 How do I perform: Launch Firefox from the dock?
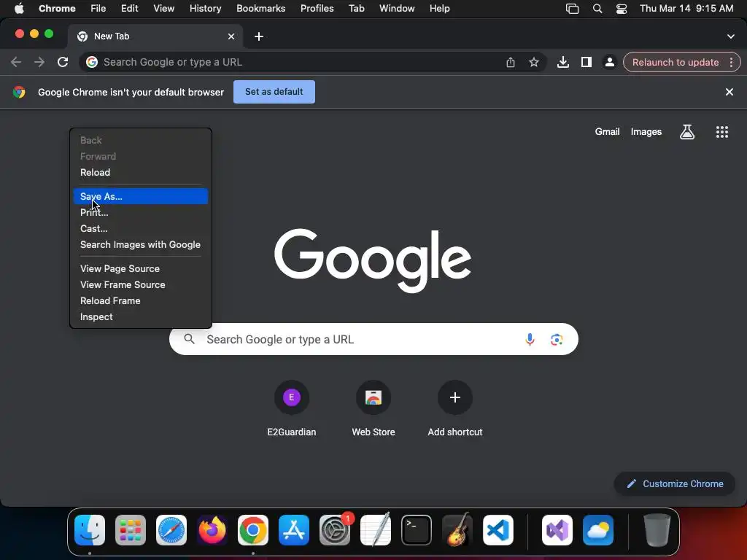tap(212, 530)
